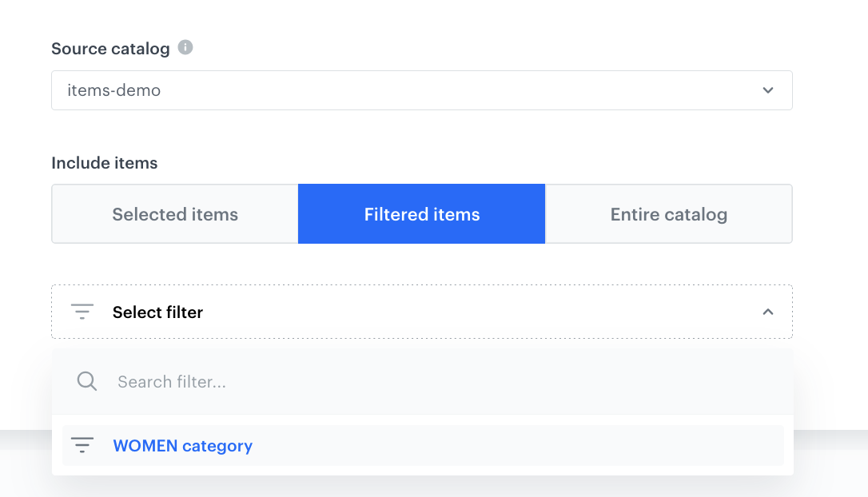868x497 pixels.
Task: Choose the Filtered items option
Action: 422,214
